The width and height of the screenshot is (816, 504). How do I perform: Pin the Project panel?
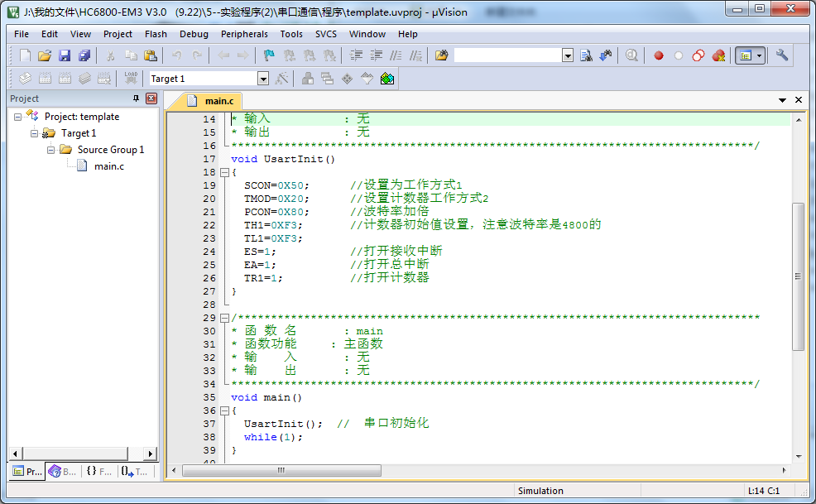(136, 98)
